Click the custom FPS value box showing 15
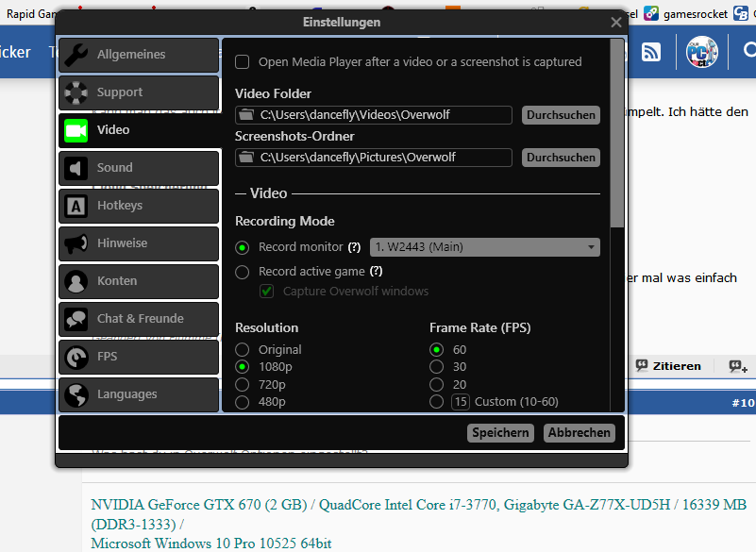Viewport: 756px width, 552px height. 461,402
